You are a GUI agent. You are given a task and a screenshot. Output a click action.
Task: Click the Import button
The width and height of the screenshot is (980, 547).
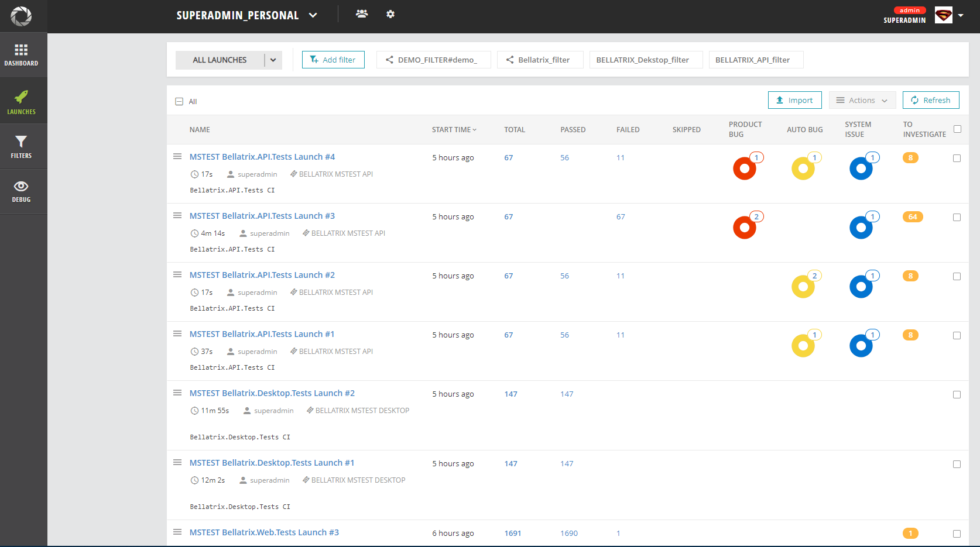coord(794,100)
